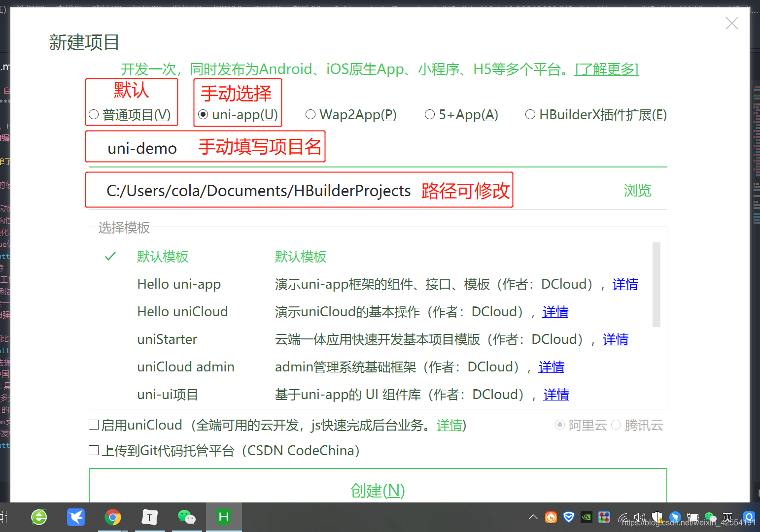
Task: Open WeChat tray icon
Action: click(710, 517)
